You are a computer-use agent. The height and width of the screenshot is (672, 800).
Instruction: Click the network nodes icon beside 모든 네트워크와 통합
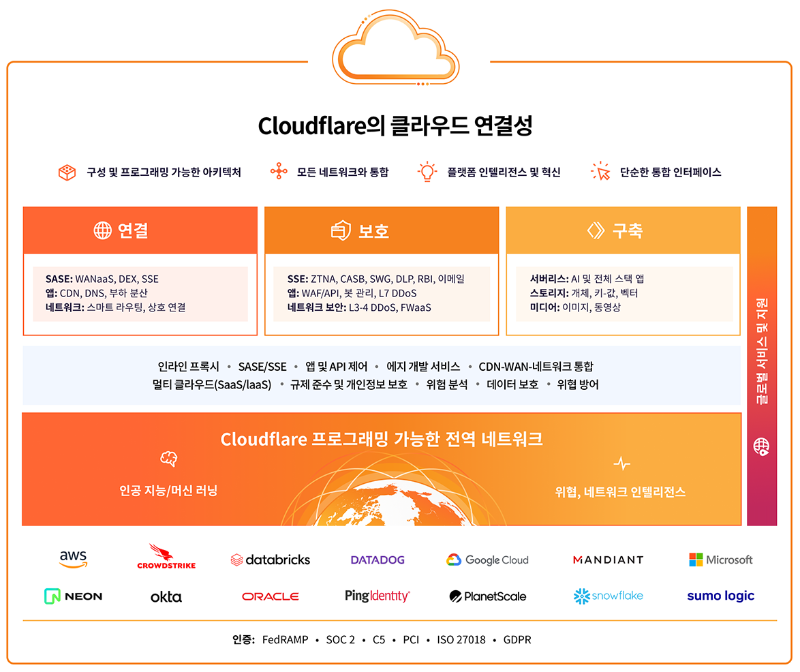[x=279, y=171]
